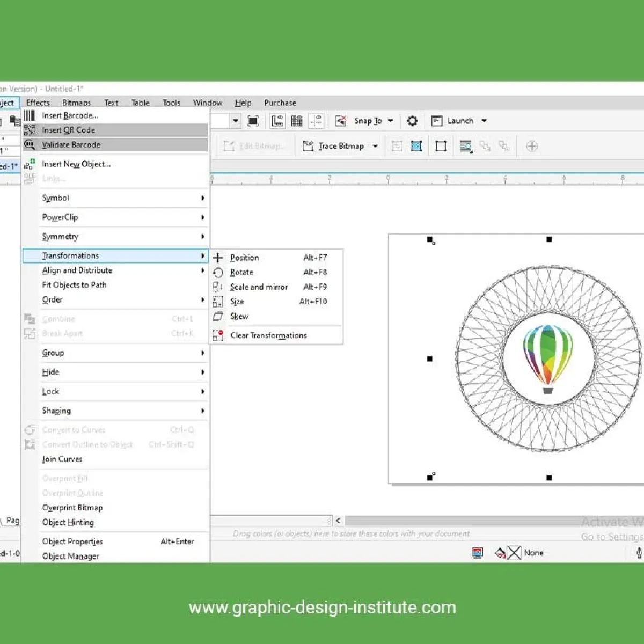Open the Effects menu
The height and width of the screenshot is (644, 644).
click(x=38, y=103)
